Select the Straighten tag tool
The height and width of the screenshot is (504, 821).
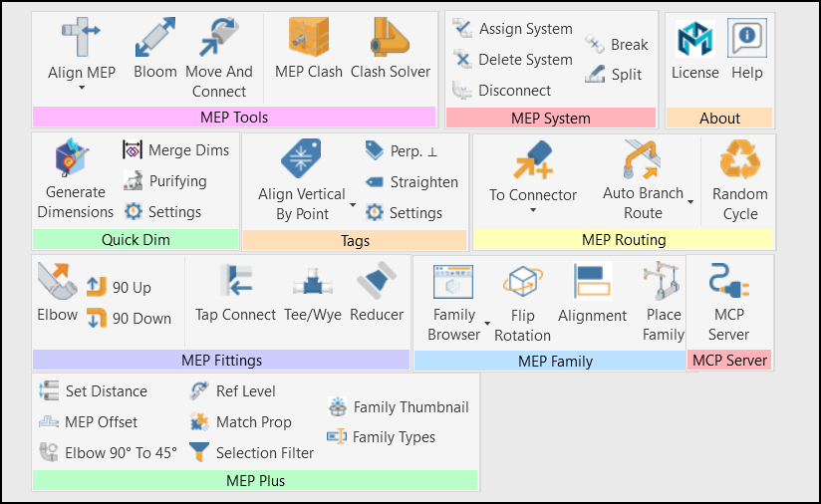click(x=411, y=182)
